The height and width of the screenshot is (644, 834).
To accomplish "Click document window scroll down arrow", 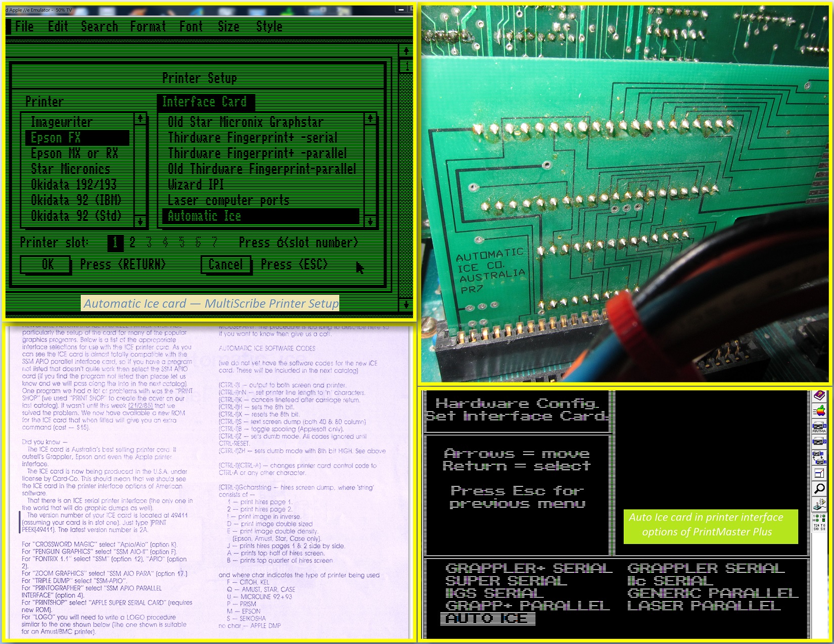I will tap(406, 304).
